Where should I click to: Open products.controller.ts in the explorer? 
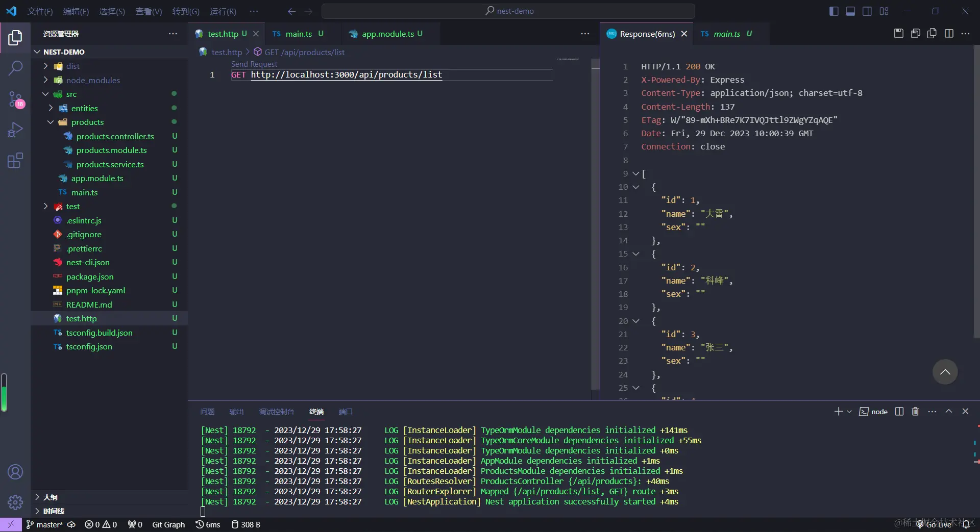coord(115,136)
